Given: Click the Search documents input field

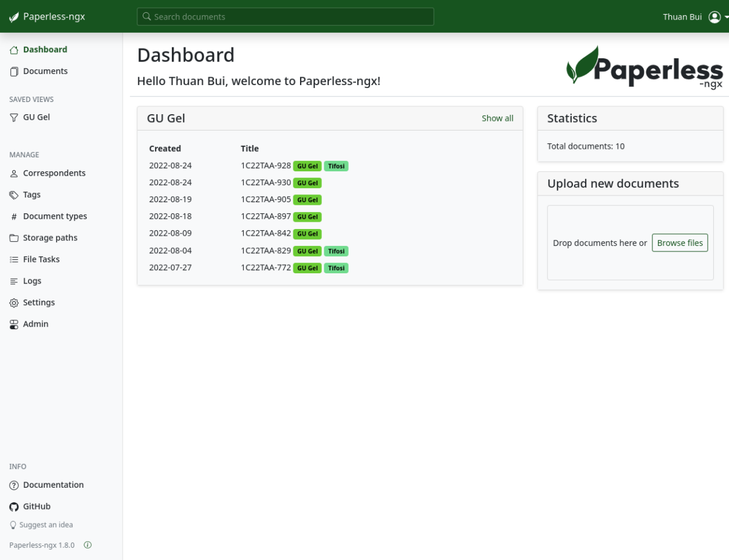Looking at the screenshot, I should (x=284, y=16).
